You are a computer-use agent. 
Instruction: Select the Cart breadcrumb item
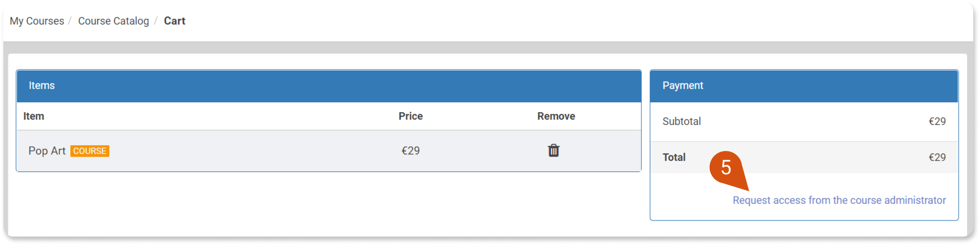pos(175,21)
